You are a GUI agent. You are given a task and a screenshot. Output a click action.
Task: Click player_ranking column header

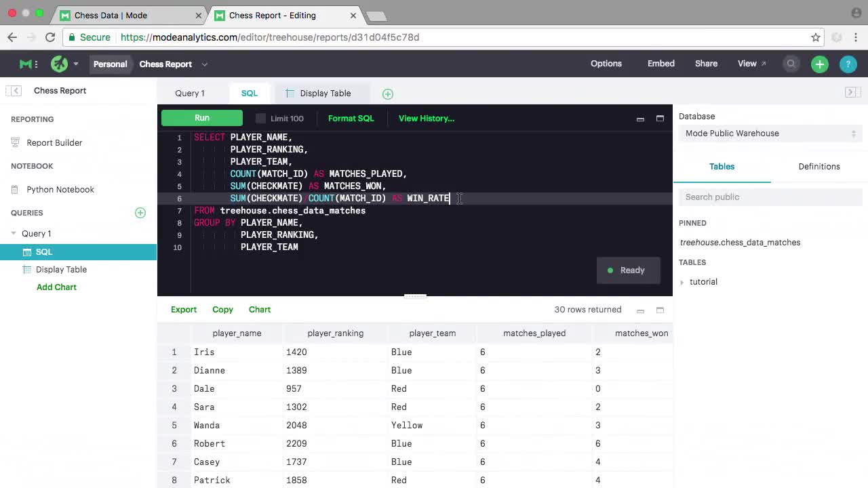tap(335, 333)
